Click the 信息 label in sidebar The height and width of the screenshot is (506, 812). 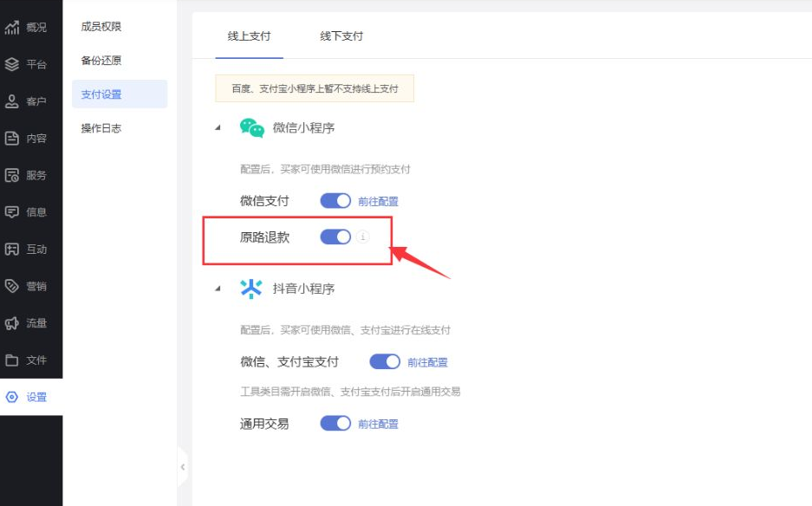pyautogui.click(x=36, y=212)
